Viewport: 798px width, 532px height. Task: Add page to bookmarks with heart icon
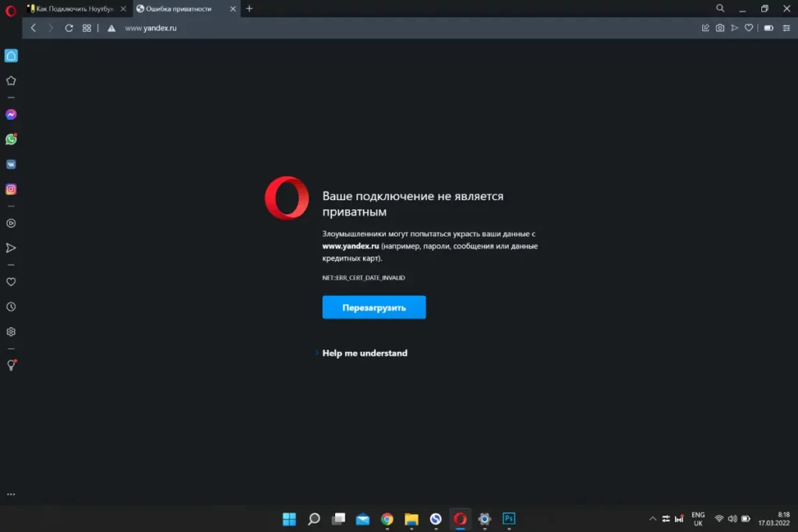[x=749, y=28]
